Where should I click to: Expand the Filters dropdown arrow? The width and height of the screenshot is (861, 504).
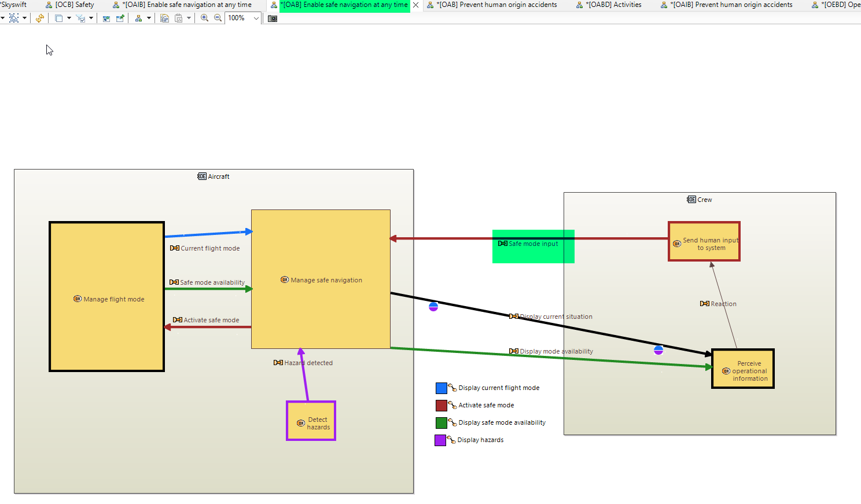(91, 19)
